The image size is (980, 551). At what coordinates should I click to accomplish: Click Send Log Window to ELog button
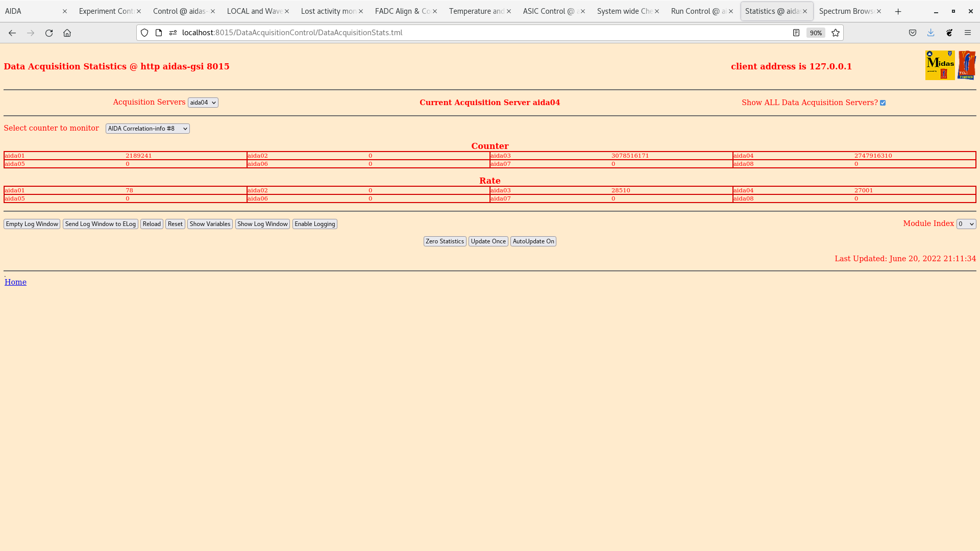(101, 224)
